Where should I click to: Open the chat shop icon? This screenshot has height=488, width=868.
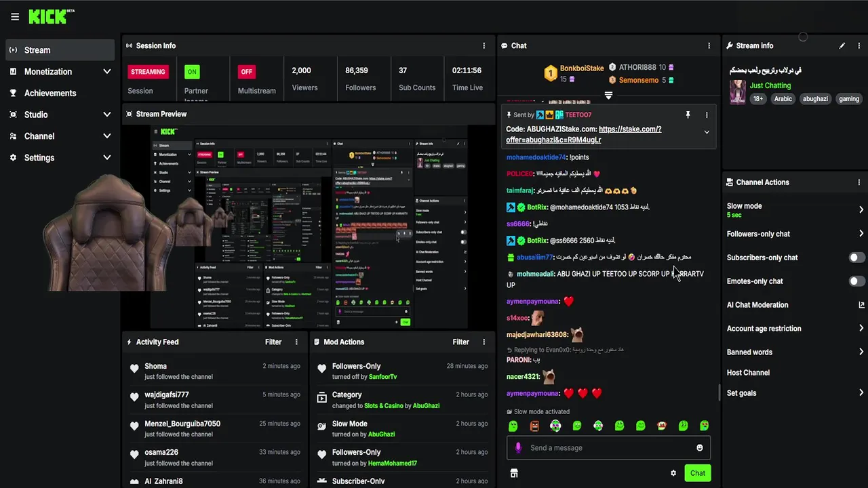pos(514,473)
